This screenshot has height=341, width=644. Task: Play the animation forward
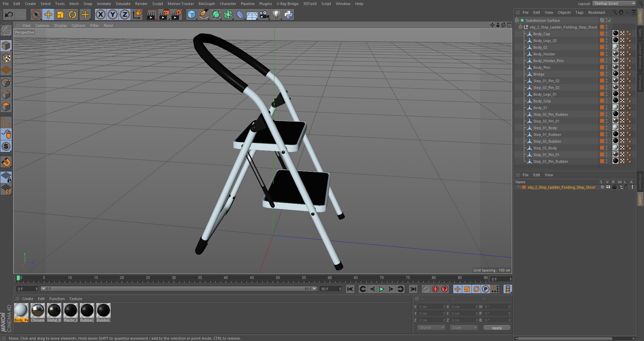tap(381, 289)
